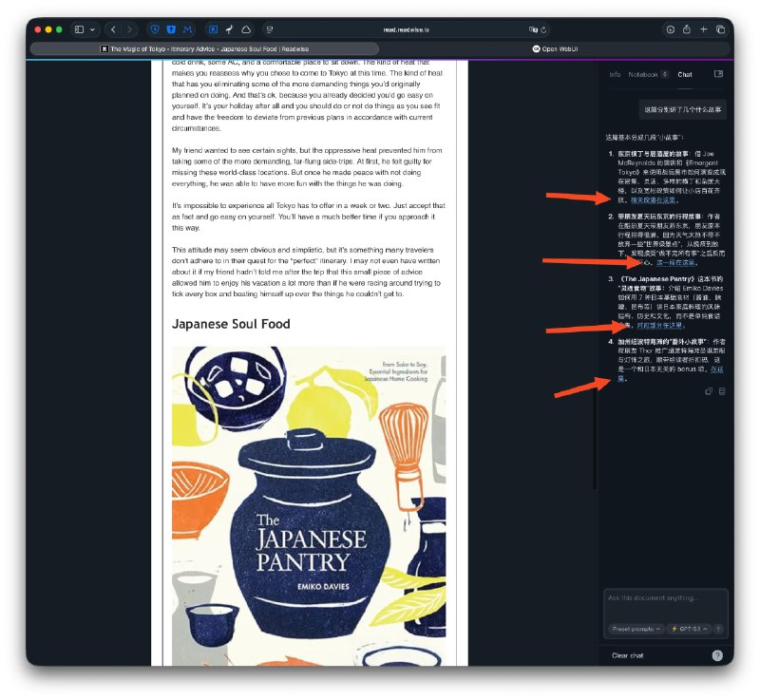The height and width of the screenshot is (700, 760).
Task: Open the 这一段在这里 link in the chat
Action: coord(674,263)
